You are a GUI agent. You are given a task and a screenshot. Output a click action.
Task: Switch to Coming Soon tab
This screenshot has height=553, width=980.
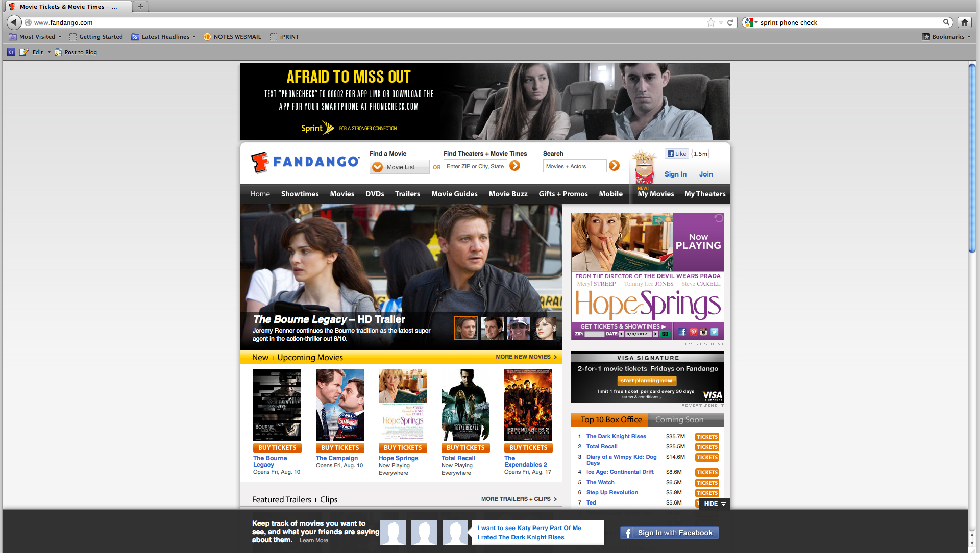(x=679, y=420)
